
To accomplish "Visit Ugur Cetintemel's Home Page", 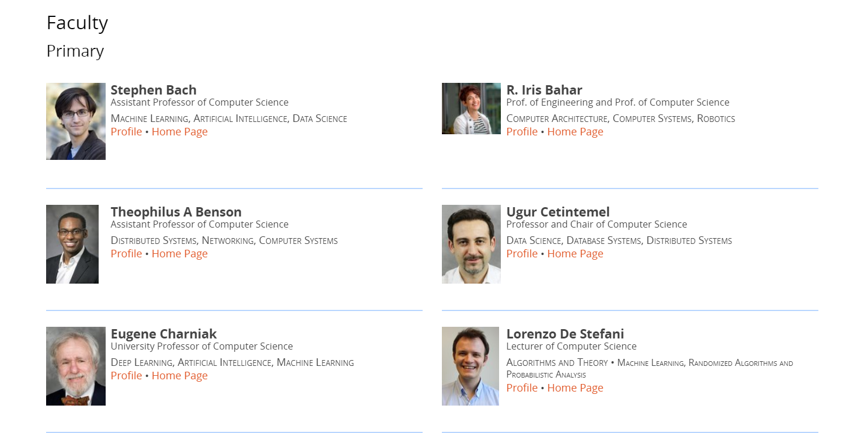I will tap(576, 254).
